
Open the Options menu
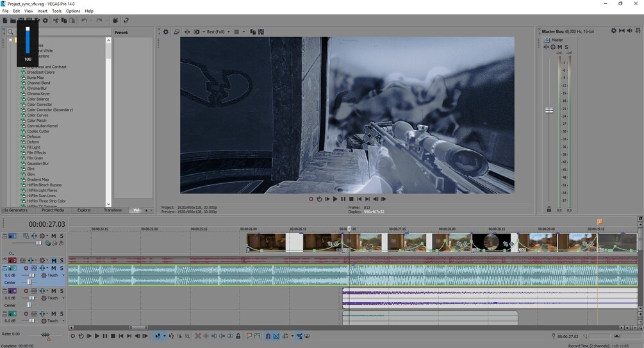click(x=73, y=11)
